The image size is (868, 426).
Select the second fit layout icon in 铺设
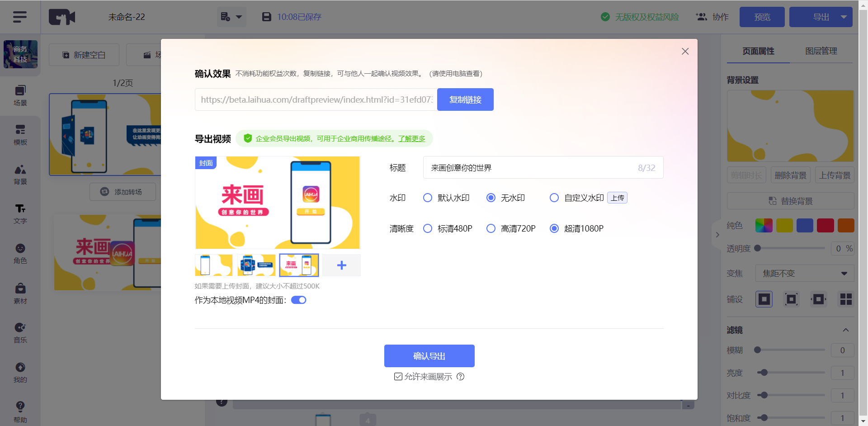click(x=791, y=299)
